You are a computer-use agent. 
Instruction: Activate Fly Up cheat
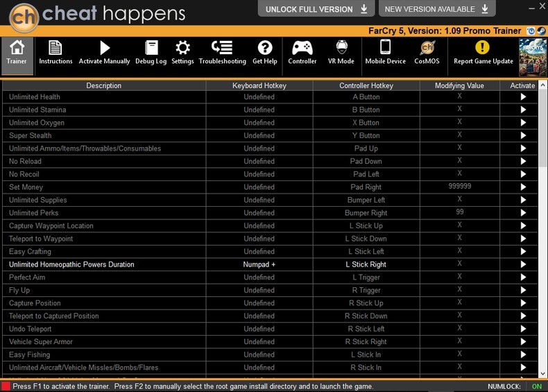[x=523, y=290]
